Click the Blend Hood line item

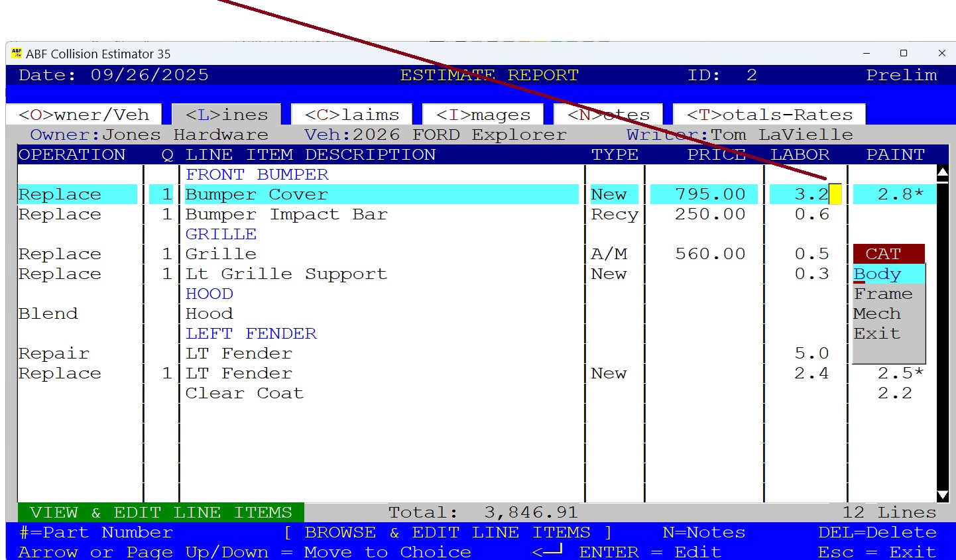click(x=199, y=313)
